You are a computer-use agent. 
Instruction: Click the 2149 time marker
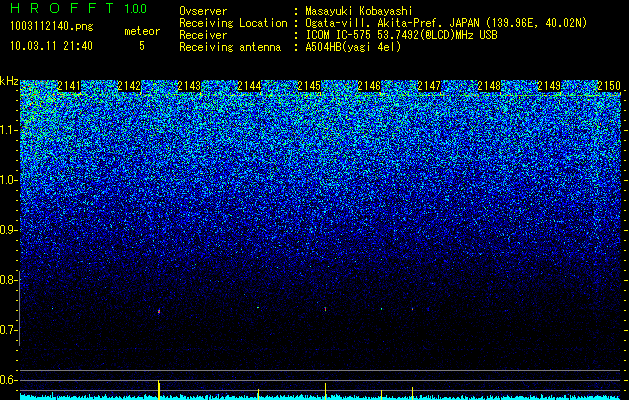click(549, 86)
